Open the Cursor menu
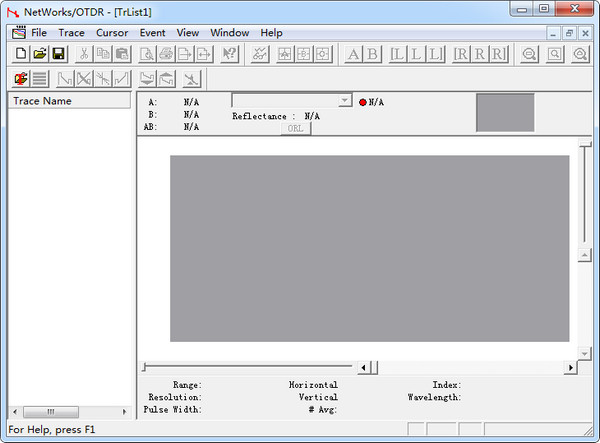Image resolution: width=600 pixels, height=443 pixels. (112, 33)
